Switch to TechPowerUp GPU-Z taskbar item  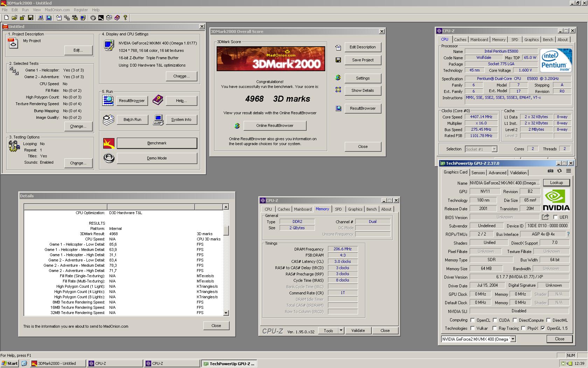click(229, 363)
